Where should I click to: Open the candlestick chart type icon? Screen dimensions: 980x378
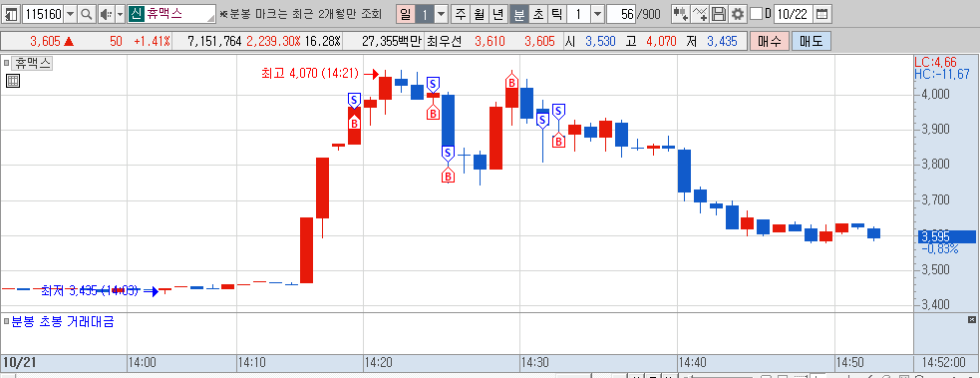pos(681,14)
